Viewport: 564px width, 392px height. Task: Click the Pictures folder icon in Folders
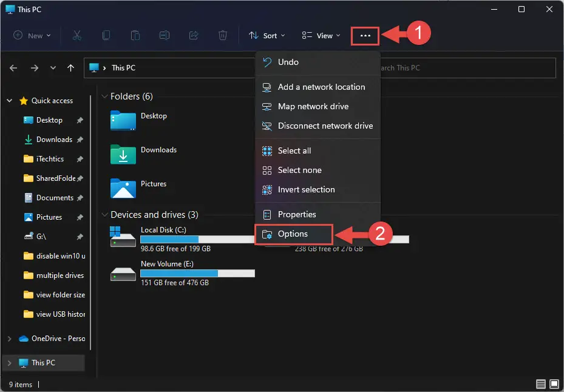coord(123,188)
